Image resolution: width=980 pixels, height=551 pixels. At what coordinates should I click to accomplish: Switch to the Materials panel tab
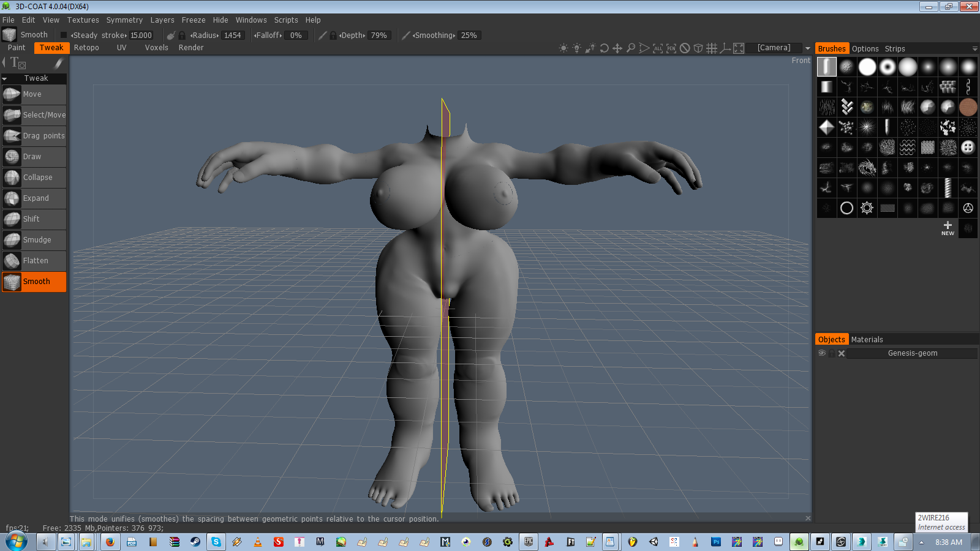coord(867,340)
